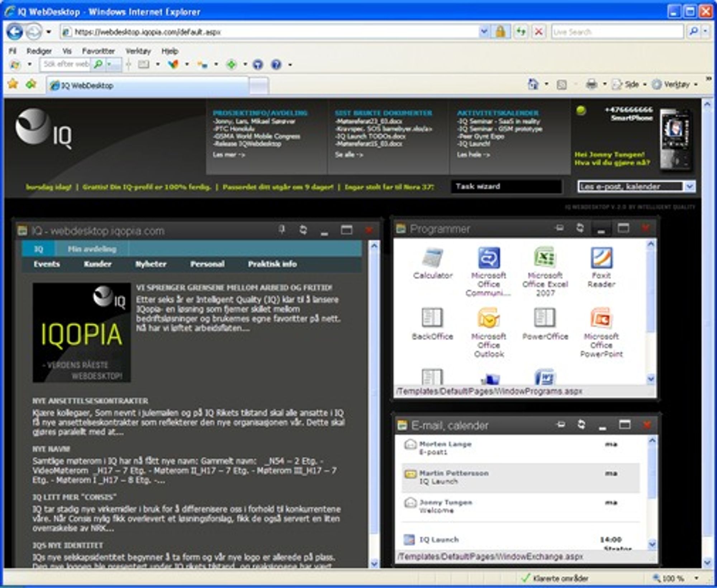Open the Events navigation item
717x588 pixels.
point(47,264)
